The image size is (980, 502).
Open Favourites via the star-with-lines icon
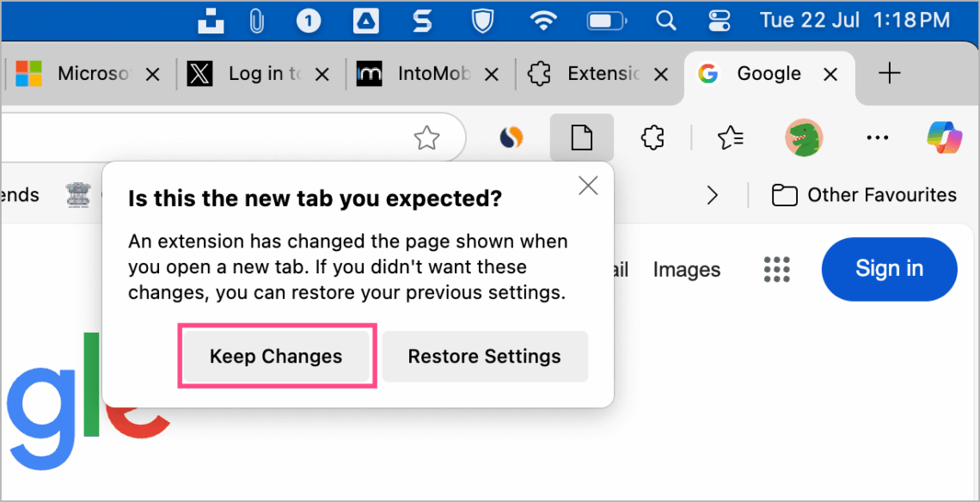coord(730,138)
